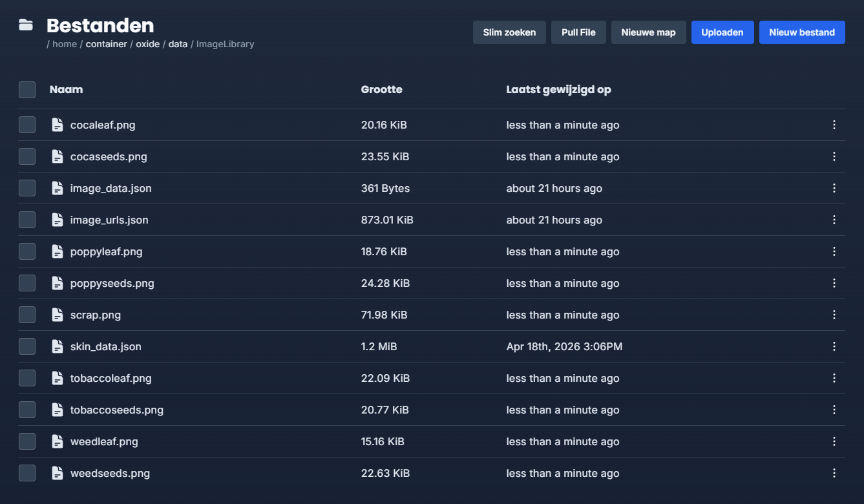Open the three-dot menu for image_data.json
Image resolution: width=864 pixels, height=504 pixels.
834,188
